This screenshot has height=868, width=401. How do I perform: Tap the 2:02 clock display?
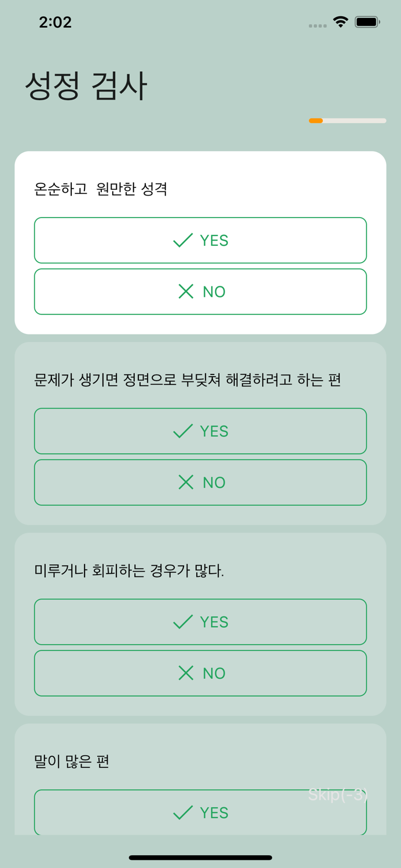point(54,22)
